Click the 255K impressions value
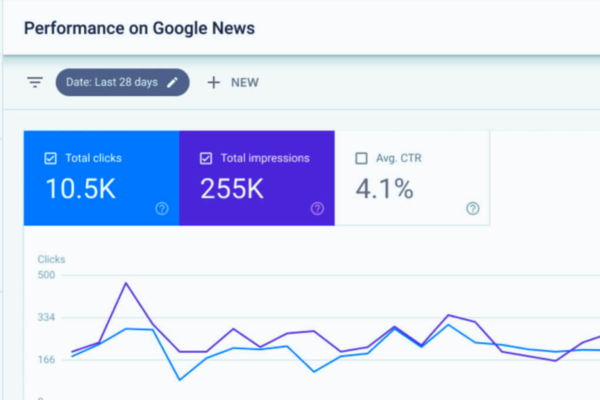600x400 pixels. 232,189
